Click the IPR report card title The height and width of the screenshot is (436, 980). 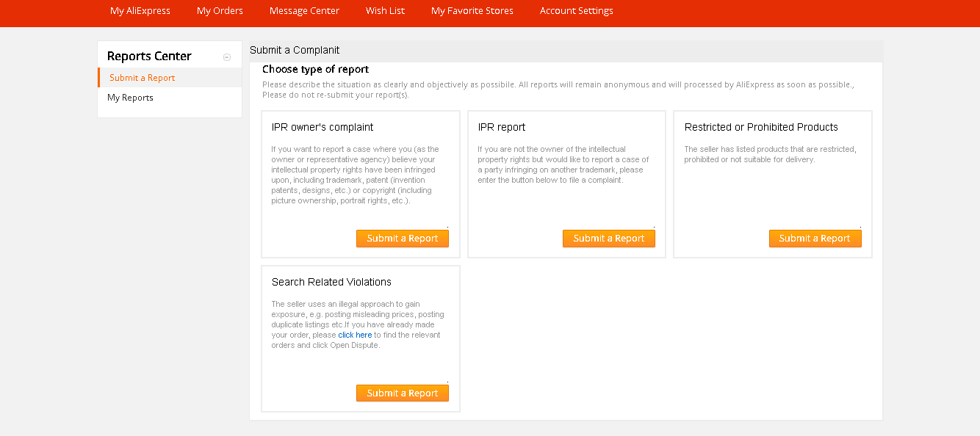[x=502, y=127]
